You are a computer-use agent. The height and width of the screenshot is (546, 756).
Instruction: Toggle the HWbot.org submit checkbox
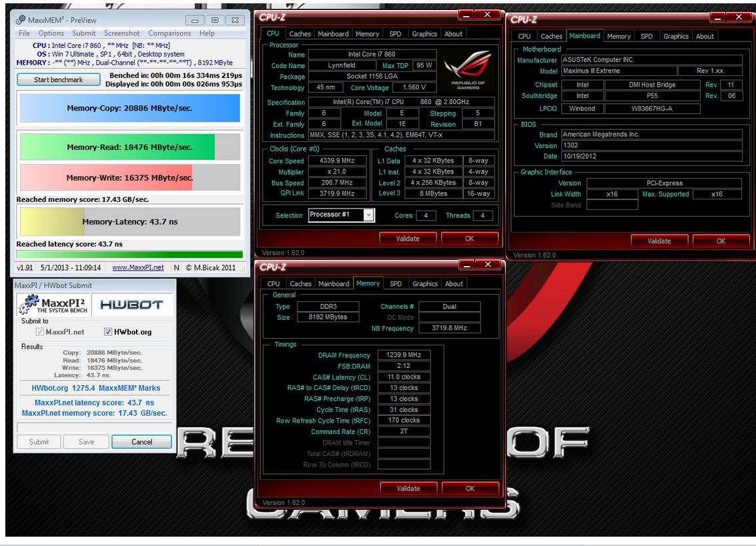(x=108, y=332)
